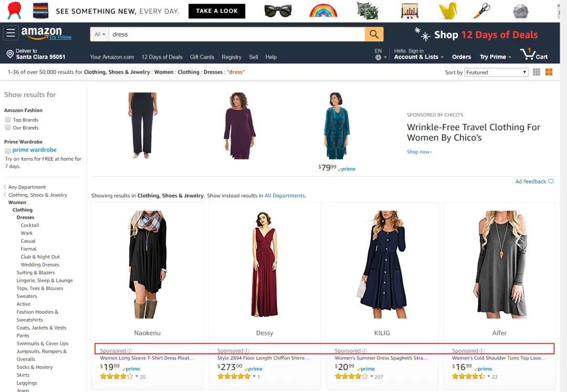567x392 pixels.
Task: Select Suiting & Blazers category
Action: 36,272
